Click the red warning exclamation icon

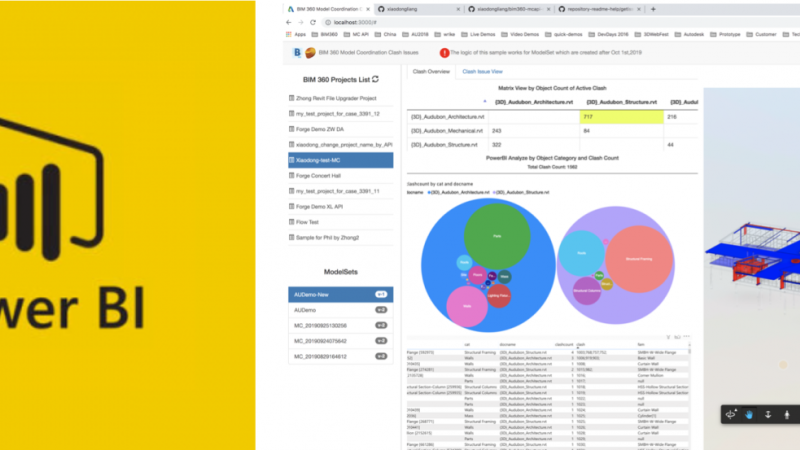click(444, 53)
